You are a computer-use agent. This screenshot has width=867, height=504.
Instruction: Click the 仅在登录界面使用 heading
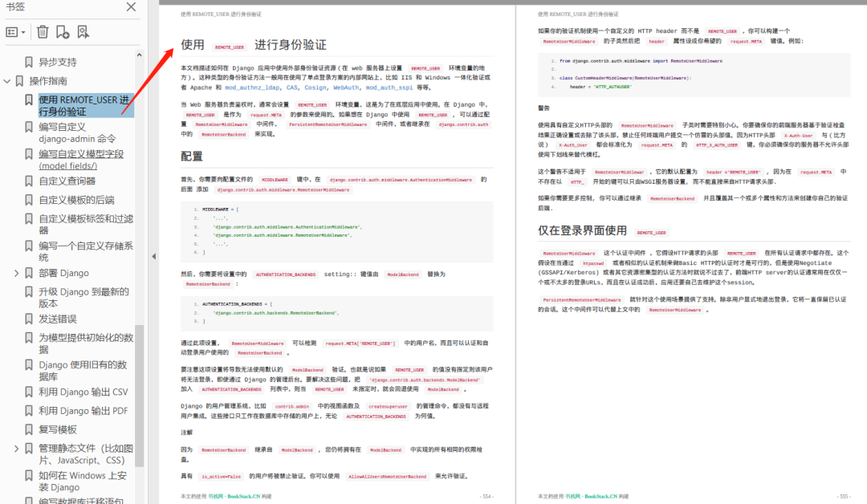point(582,230)
